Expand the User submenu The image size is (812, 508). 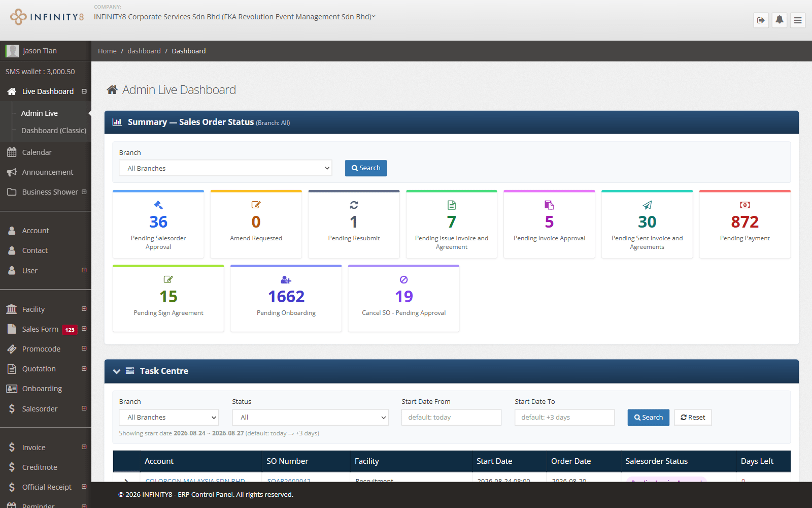84,270
